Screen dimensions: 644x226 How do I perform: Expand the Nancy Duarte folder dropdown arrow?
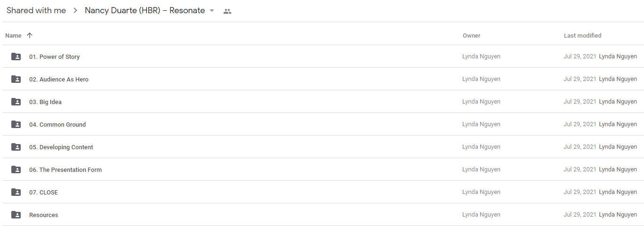pyautogui.click(x=212, y=11)
